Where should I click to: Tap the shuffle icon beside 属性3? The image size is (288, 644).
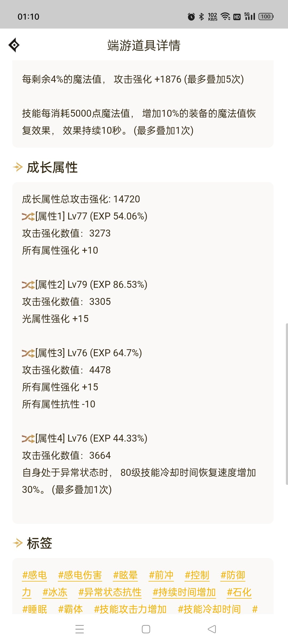click(x=28, y=353)
